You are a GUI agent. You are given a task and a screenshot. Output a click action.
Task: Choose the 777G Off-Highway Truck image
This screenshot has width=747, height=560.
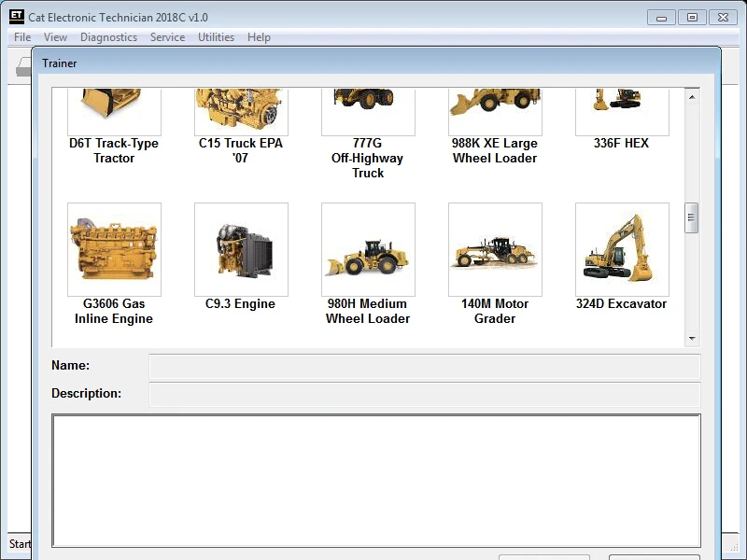click(x=368, y=112)
